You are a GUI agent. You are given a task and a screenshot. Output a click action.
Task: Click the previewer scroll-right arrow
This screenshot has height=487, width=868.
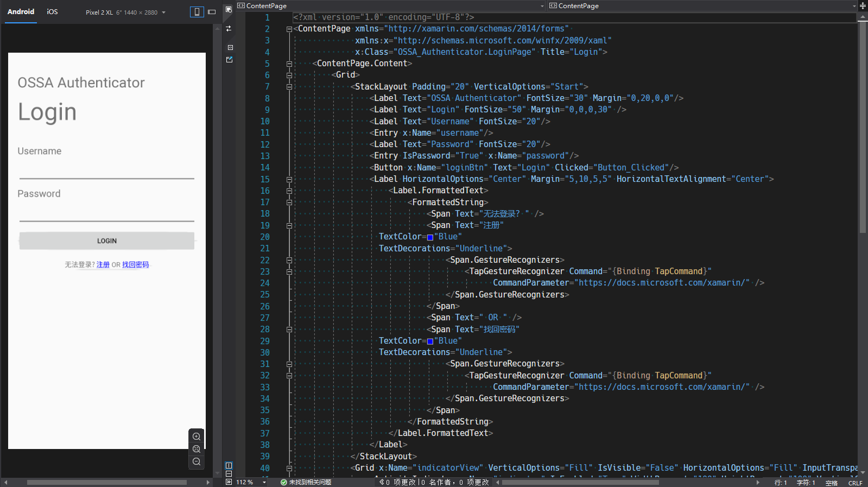tap(208, 482)
